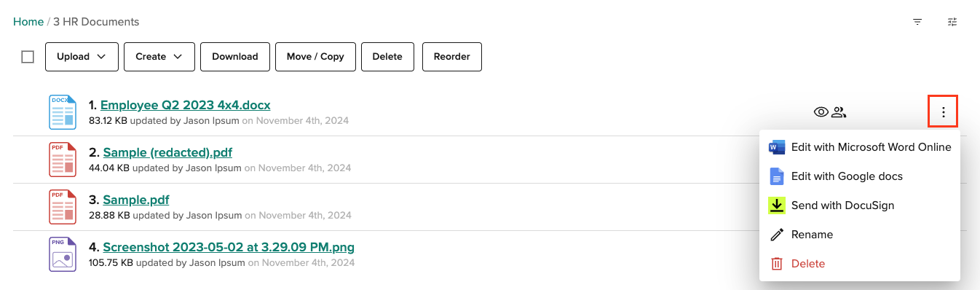
Task: Click the Download button
Action: click(235, 57)
